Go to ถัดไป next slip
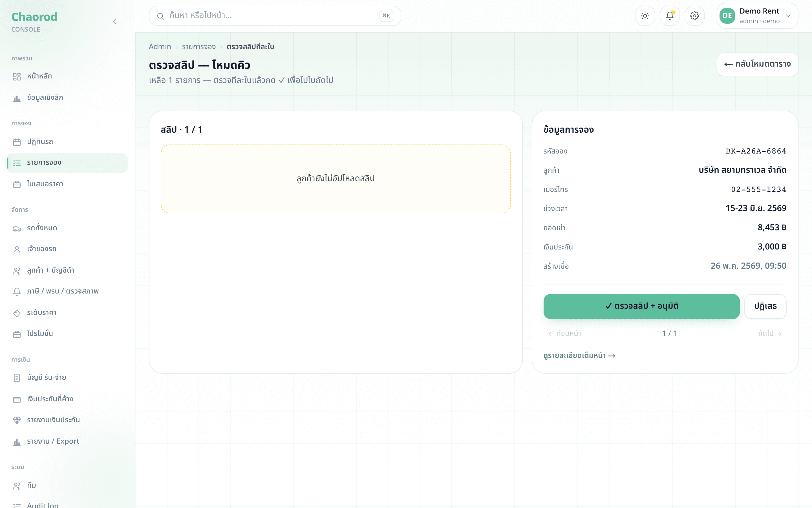This screenshot has height=508, width=812. pos(770,334)
